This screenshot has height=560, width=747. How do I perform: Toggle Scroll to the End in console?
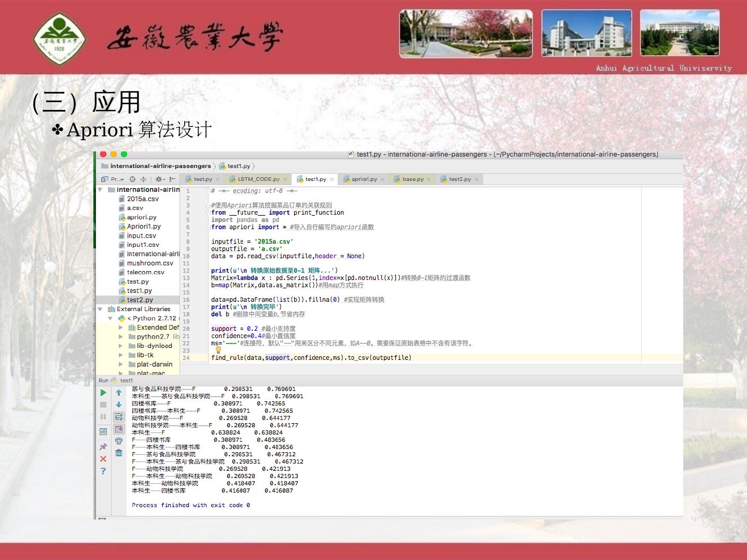(x=119, y=429)
